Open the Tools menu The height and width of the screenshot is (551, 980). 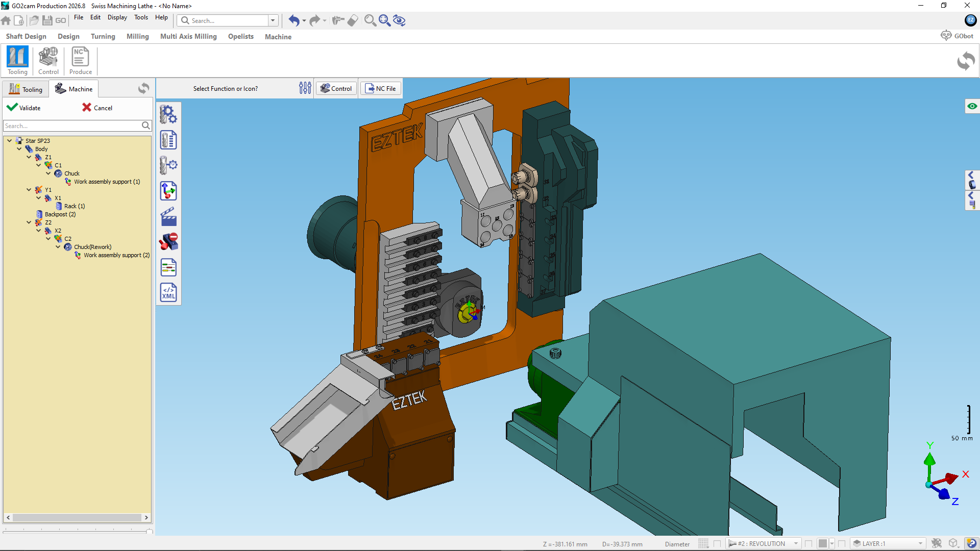(141, 17)
